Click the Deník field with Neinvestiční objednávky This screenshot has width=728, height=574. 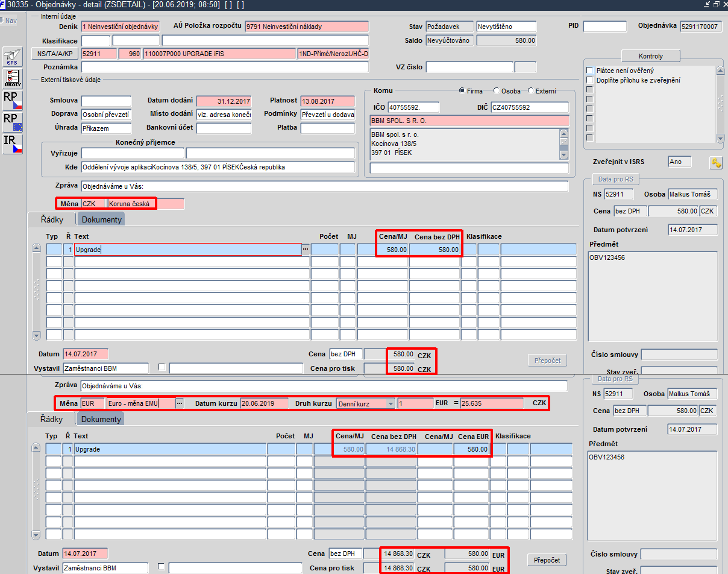pos(120,27)
